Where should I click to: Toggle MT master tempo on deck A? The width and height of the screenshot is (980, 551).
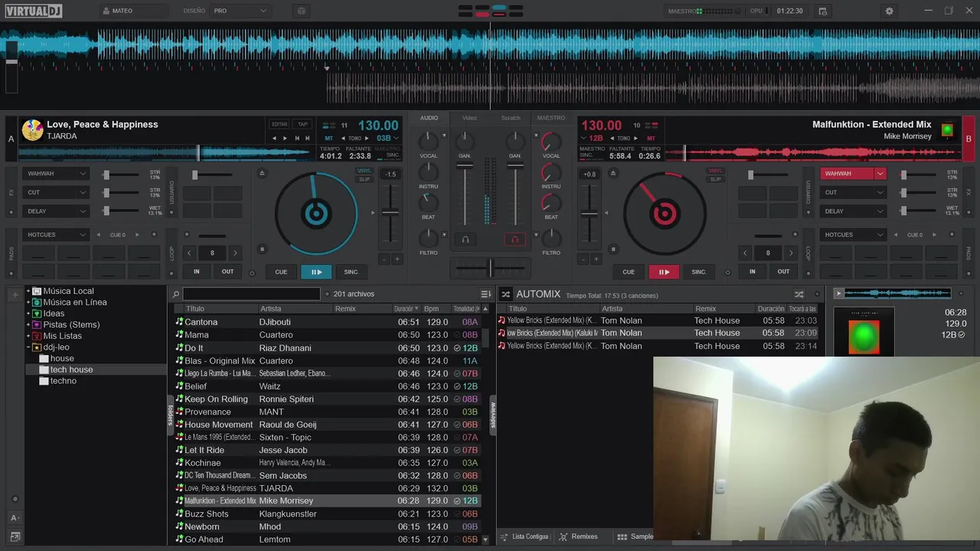coord(329,139)
